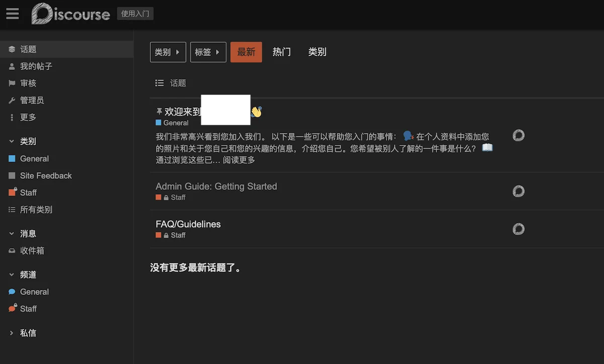Click the Discourse logo
The image size is (604, 364).
click(70, 14)
